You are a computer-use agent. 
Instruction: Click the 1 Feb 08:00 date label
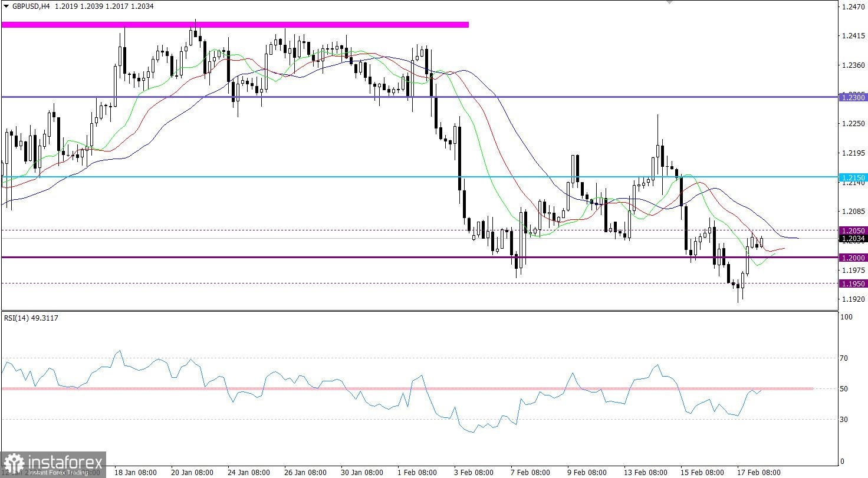(417, 472)
